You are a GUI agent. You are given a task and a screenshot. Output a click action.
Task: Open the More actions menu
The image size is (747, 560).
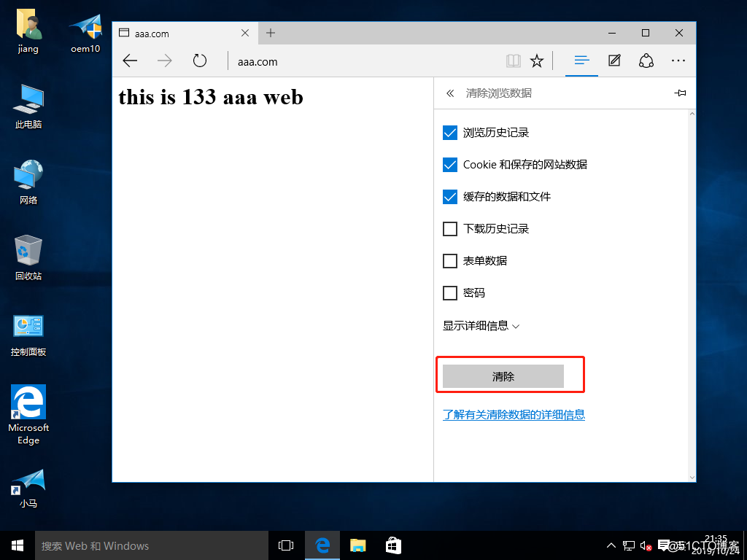coord(678,61)
